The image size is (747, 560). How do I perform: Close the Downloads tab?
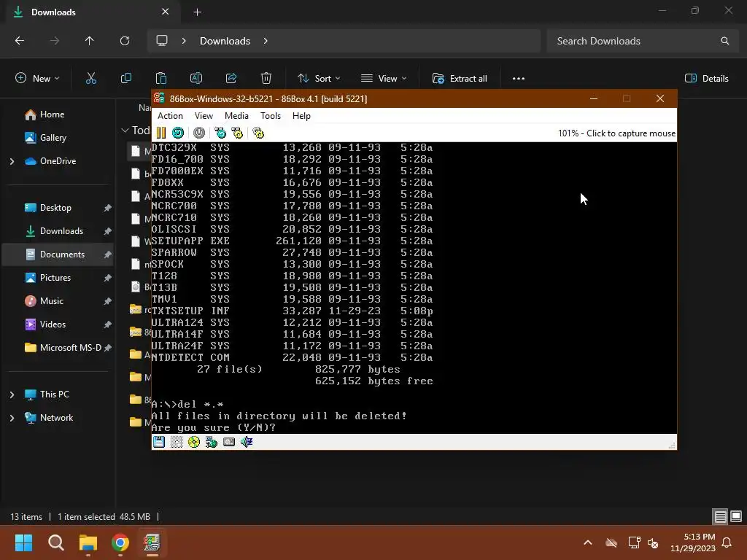point(165,12)
